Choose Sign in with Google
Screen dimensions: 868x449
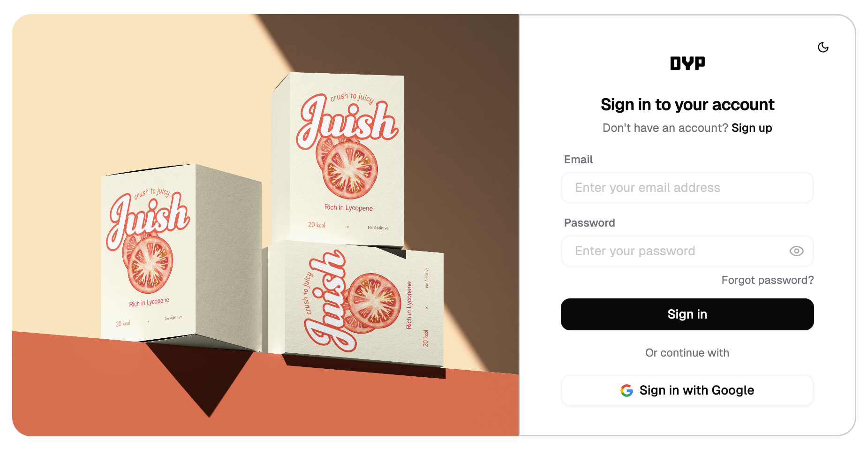(687, 390)
